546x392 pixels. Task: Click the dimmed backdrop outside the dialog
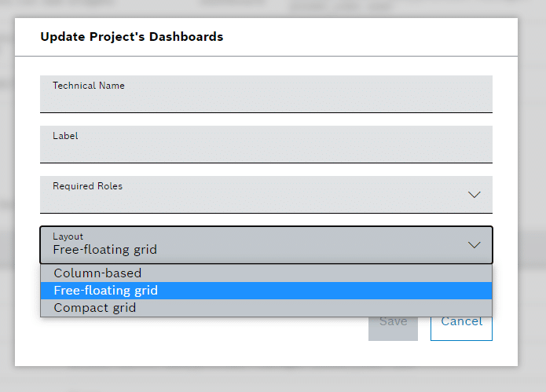pyautogui.click(x=531, y=196)
